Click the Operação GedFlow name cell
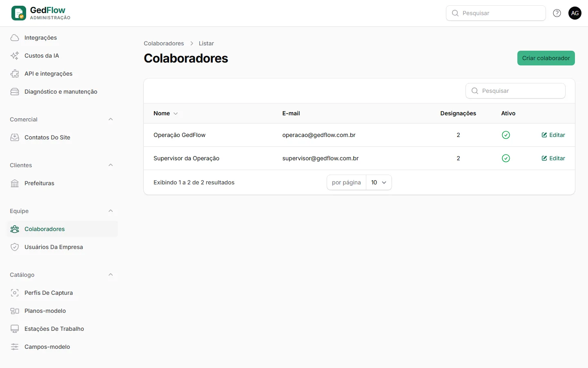Image resolution: width=588 pixels, height=368 pixels. (180, 135)
